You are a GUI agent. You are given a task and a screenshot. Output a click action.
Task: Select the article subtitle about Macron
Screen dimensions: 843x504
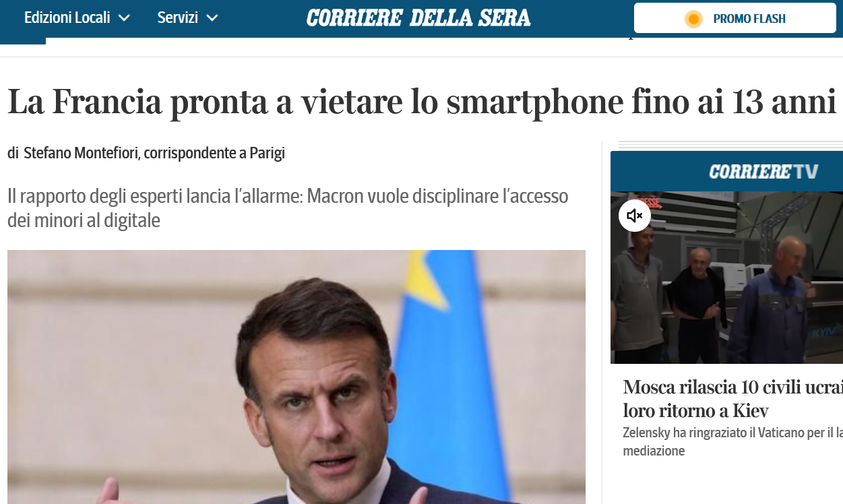point(288,208)
